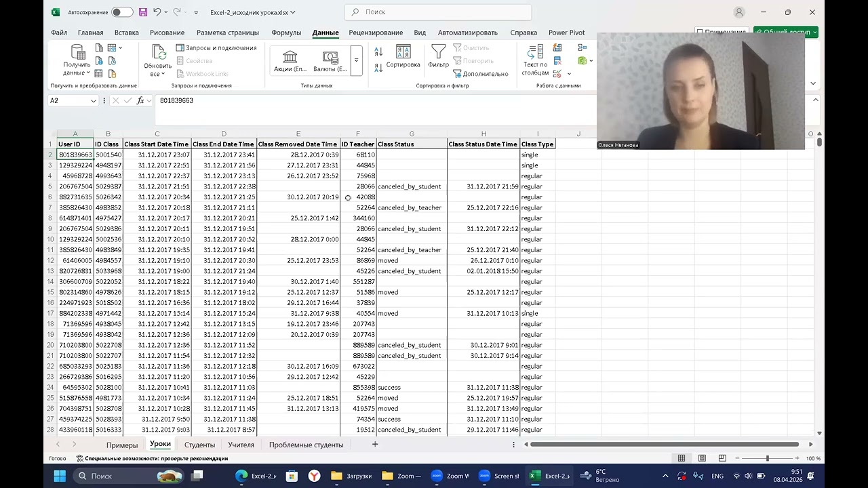This screenshot has height=488, width=868.
Task: Switch to the Power Pivot tab
Action: click(567, 33)
